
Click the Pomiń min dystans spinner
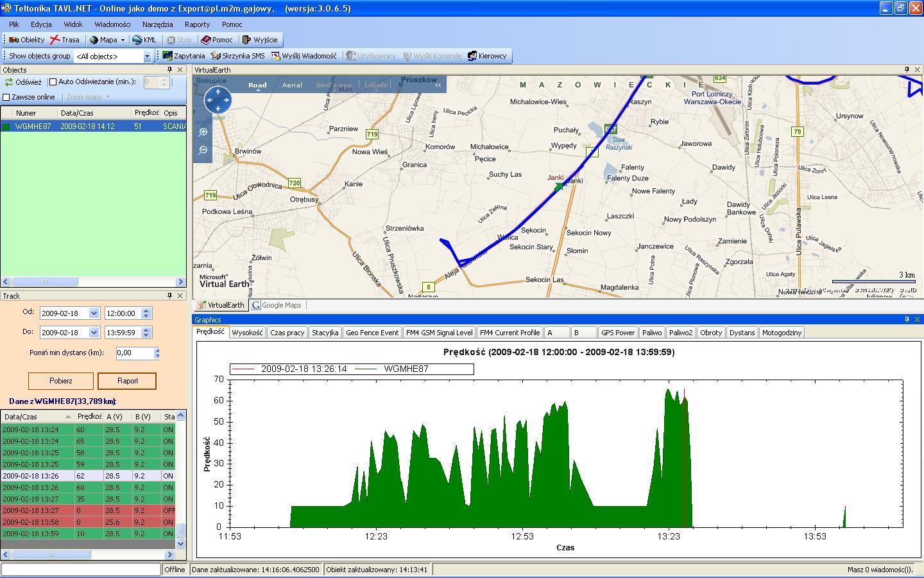point(157,353)
